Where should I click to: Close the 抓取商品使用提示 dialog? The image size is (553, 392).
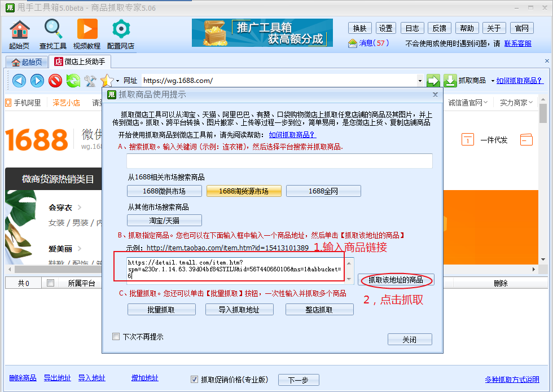435,95
